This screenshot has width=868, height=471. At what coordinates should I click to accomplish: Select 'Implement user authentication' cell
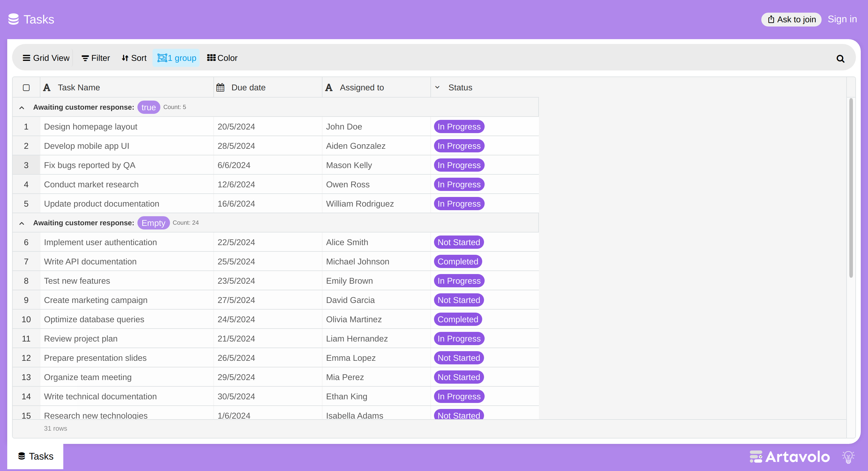click(127, 242)
